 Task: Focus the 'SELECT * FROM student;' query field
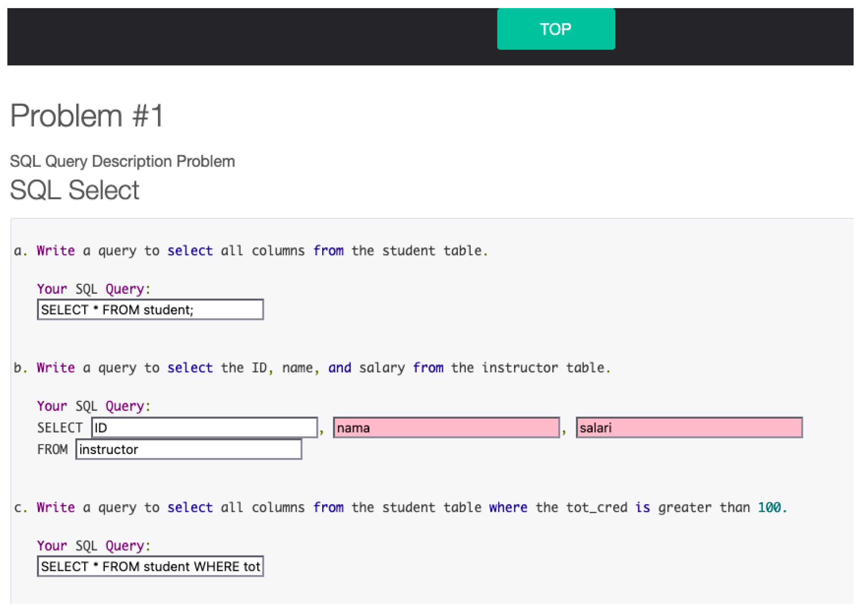point(150,310)
